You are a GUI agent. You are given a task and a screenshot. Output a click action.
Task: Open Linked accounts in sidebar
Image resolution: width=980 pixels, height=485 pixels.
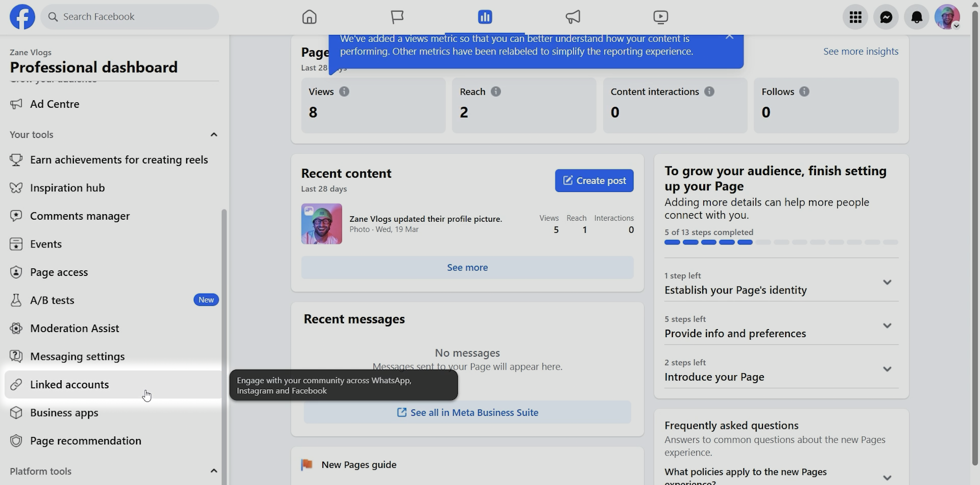coord(69,385)
